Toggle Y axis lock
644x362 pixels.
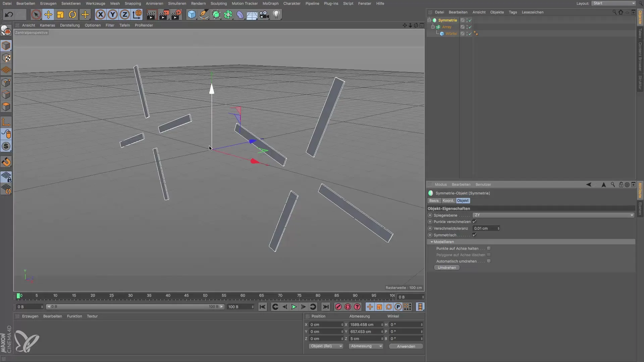point(113,15)
